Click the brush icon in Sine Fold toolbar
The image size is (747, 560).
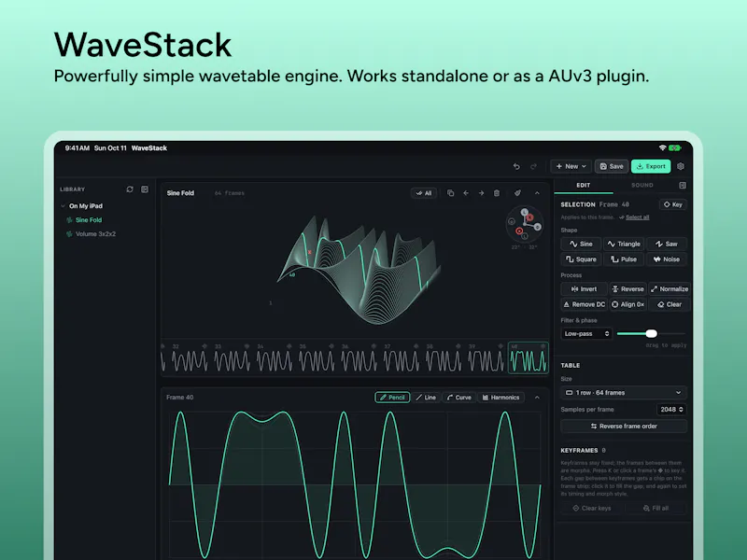[517, 193]
